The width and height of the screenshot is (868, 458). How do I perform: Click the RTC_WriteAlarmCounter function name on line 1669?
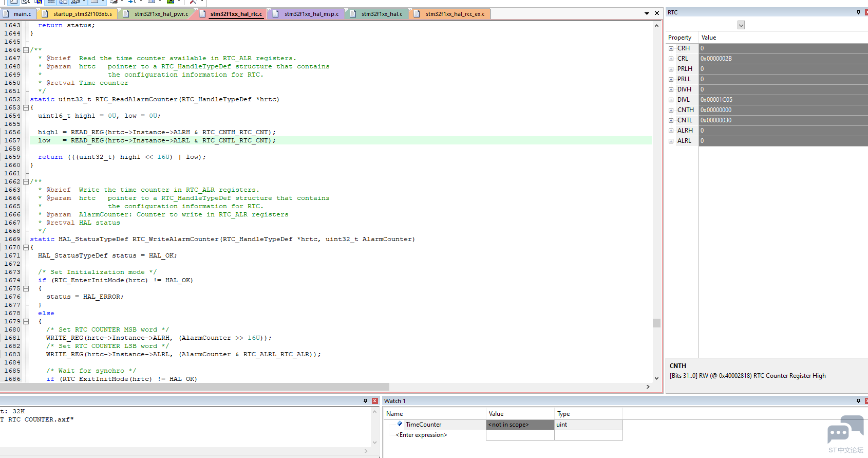[175, 239]
